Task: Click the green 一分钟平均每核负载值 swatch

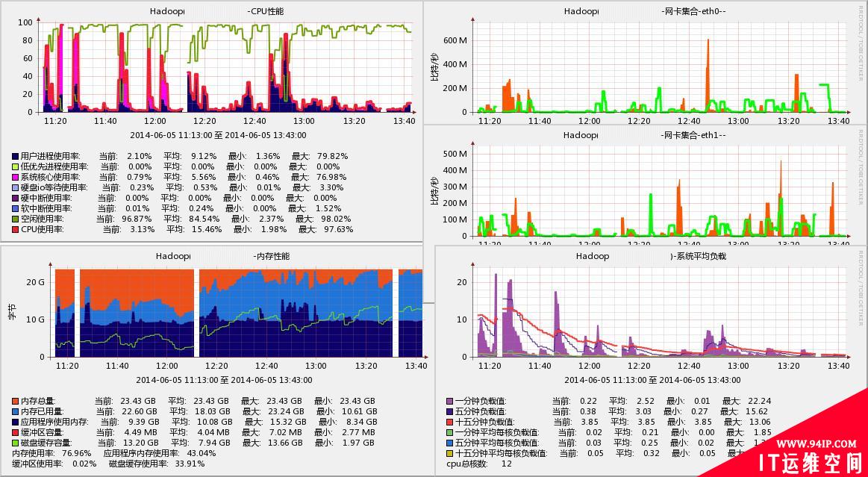Action: click(449, 432)
